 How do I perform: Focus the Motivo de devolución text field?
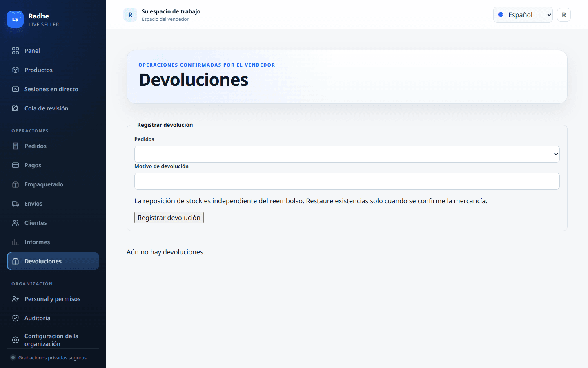click(347, 181)
